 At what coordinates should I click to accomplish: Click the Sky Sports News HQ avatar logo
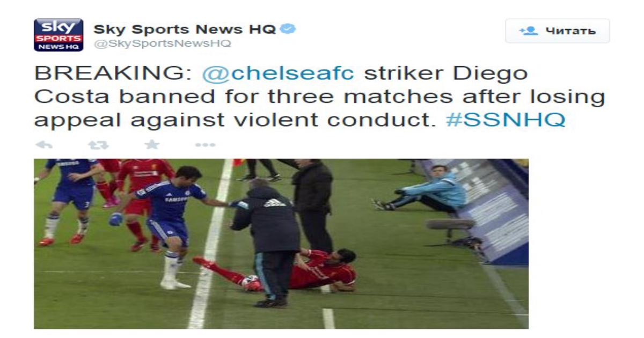pyautogui.click(x=58, y=35)
